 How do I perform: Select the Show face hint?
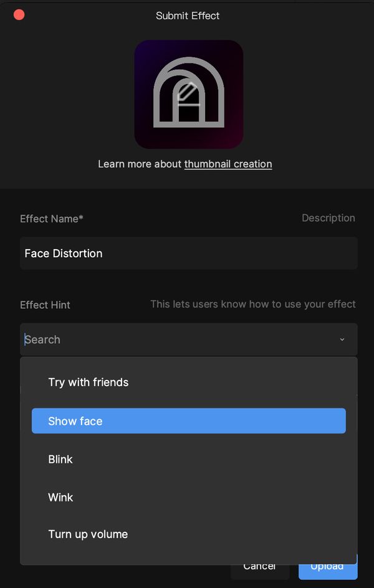pyautogui.click(x=188, y=421)
